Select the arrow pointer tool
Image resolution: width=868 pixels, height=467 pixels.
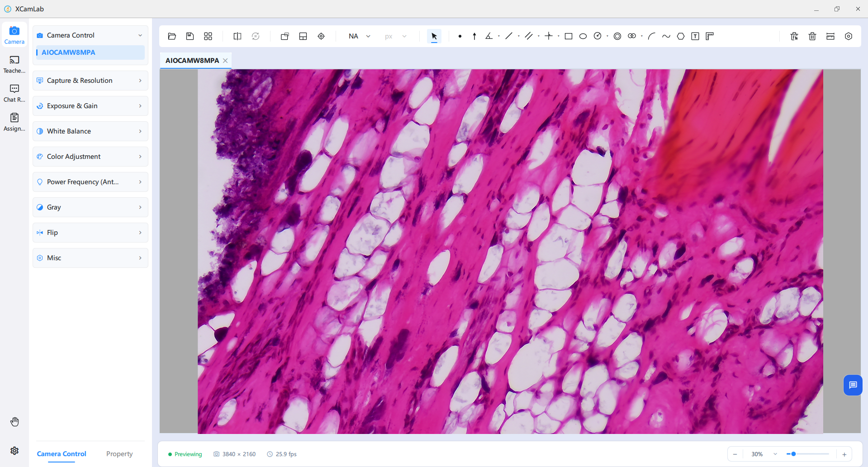(x=434, y=36)
